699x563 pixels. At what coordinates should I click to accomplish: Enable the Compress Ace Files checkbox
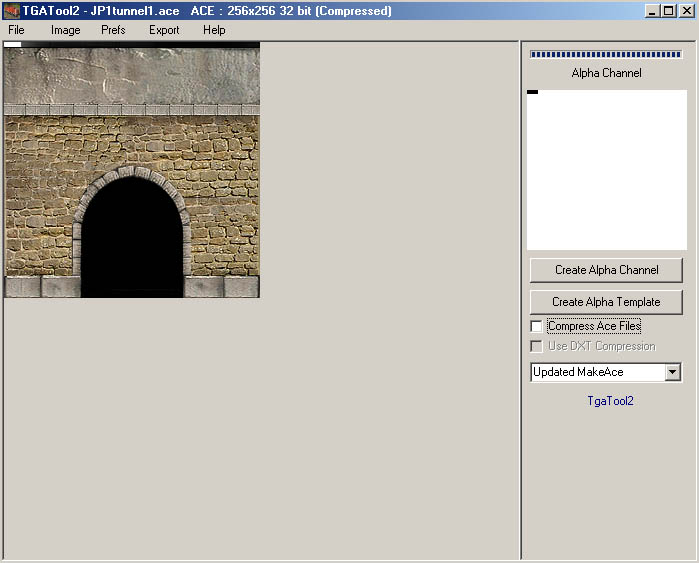(x=536, y=326)
